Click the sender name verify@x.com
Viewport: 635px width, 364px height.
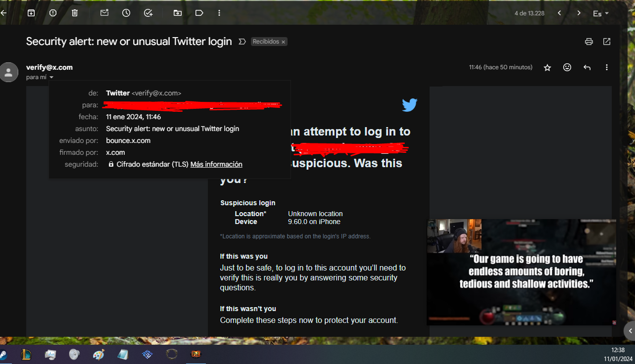pos(49,67)
